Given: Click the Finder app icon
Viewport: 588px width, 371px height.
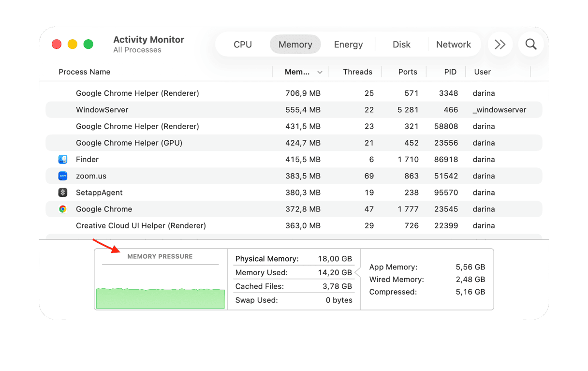Looking at the screenshot, I should (x=63, y=160).
